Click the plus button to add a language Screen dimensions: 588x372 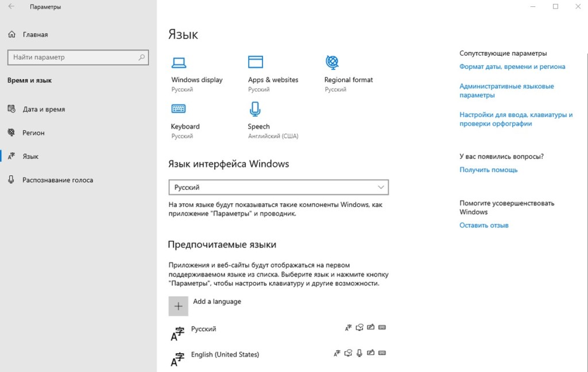coord(178,307)
